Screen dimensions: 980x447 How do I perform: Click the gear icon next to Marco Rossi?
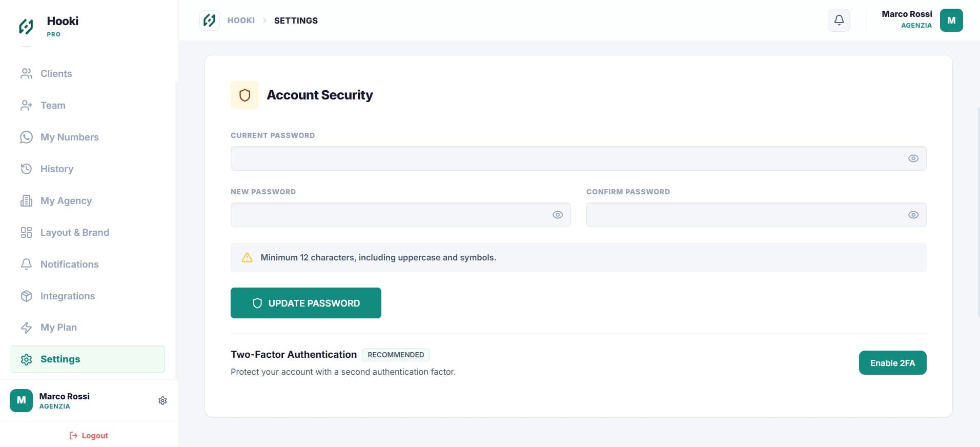click(x=162, y=400)
